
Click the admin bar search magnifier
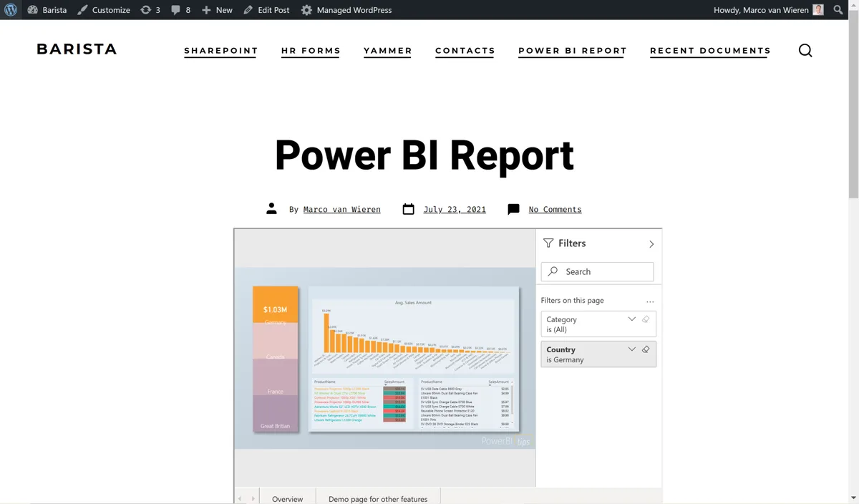(x=838, y=10)
